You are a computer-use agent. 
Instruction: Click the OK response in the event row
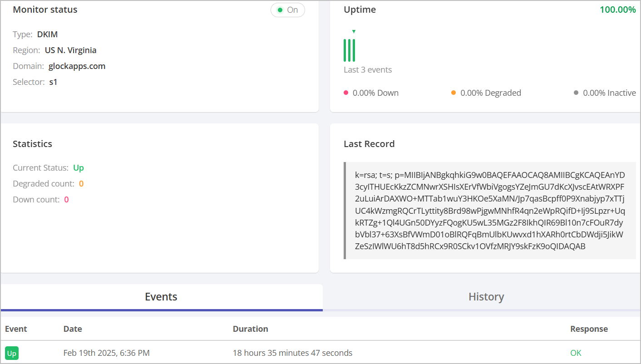[x=576, y=353]
